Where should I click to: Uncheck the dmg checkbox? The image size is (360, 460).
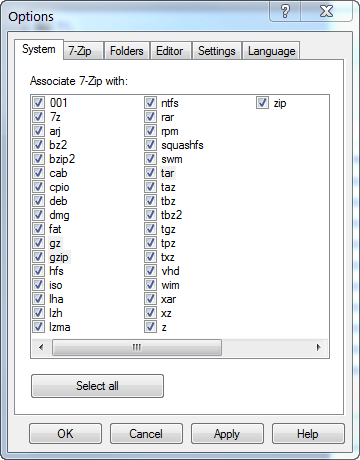click(38, 215)
